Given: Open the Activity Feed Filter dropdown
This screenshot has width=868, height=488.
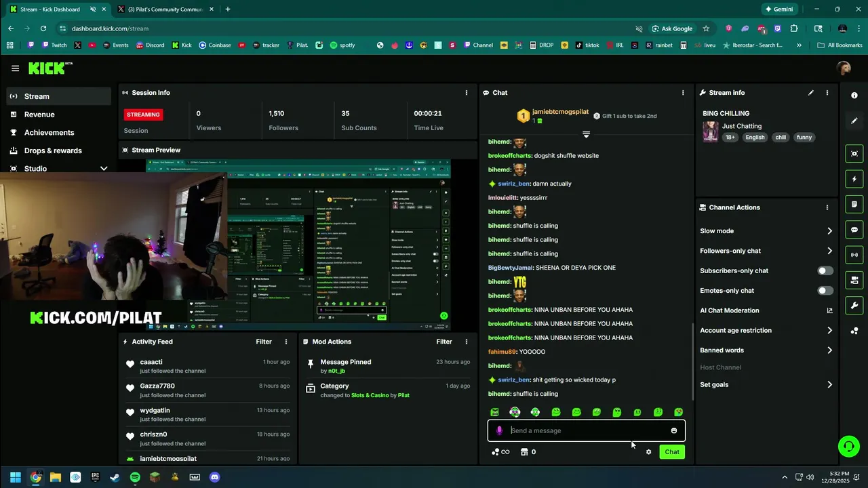Looking at the screenshot, I should coord(264,342).
